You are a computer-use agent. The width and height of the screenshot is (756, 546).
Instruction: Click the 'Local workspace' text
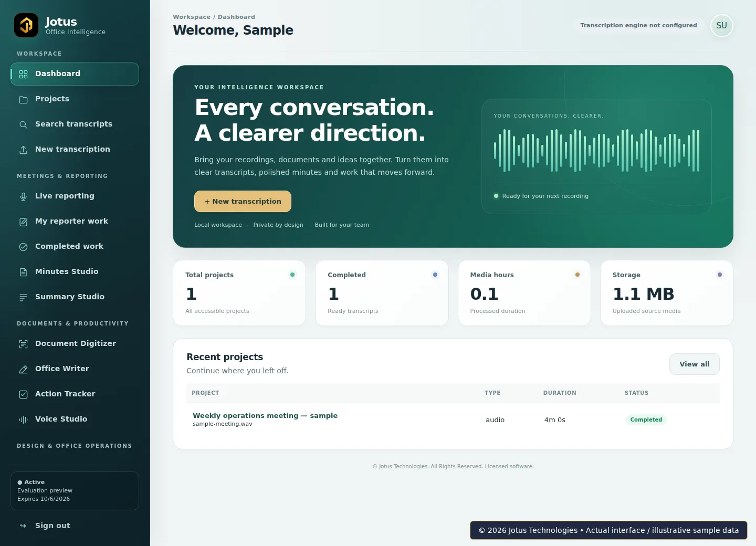[218, 225]
